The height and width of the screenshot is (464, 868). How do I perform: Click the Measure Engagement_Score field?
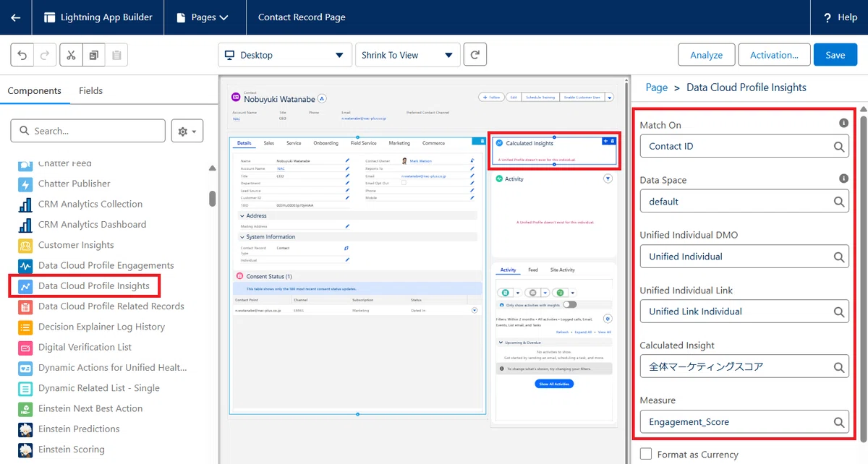click(x=744, y=421)
